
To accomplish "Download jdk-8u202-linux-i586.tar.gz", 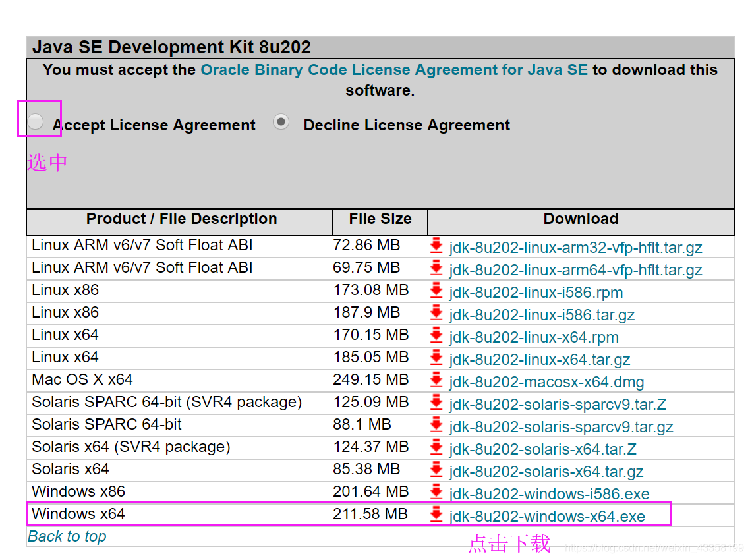I will coord(542,315).
